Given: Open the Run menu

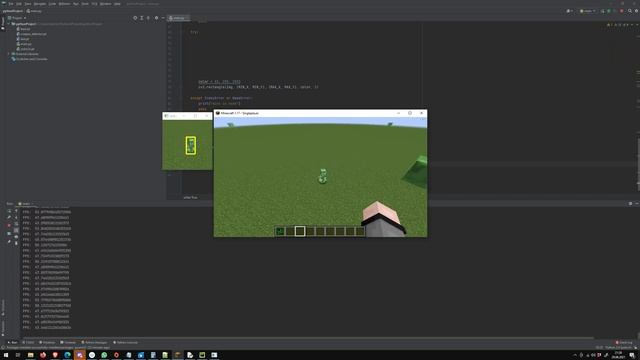Looking at the screenshot, I should (76, 4).
